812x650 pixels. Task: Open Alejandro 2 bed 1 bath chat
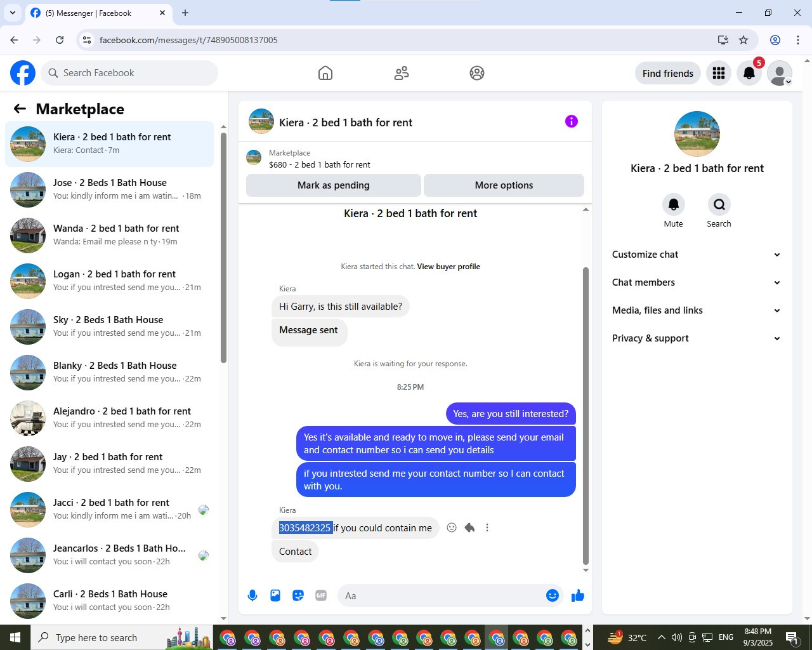110,418
